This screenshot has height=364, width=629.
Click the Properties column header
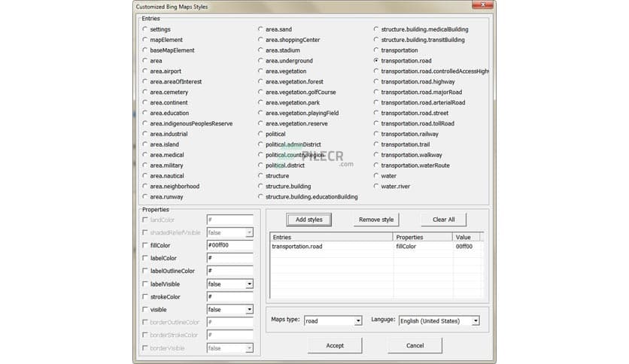click(422, 238)
